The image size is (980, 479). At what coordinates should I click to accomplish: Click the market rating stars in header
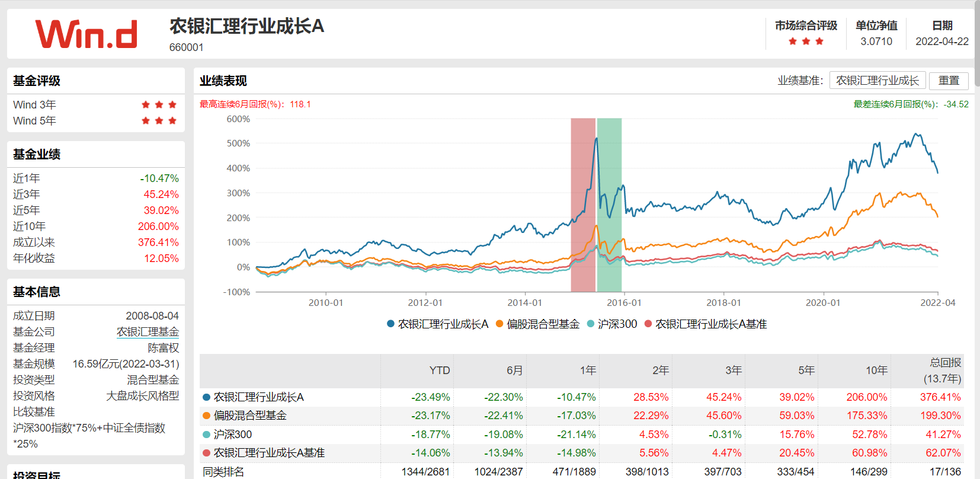(x=806, y=41)
